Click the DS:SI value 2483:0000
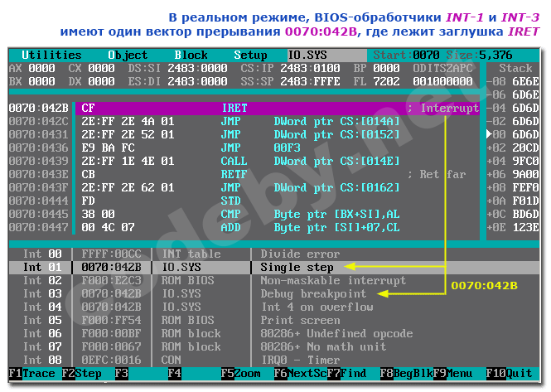Screen dimensions: 551x392 click(197, 68)
